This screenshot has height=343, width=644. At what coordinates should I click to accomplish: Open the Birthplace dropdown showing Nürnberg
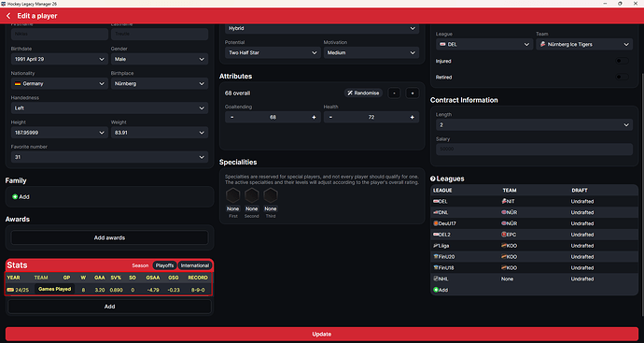(x=160, y=83)
